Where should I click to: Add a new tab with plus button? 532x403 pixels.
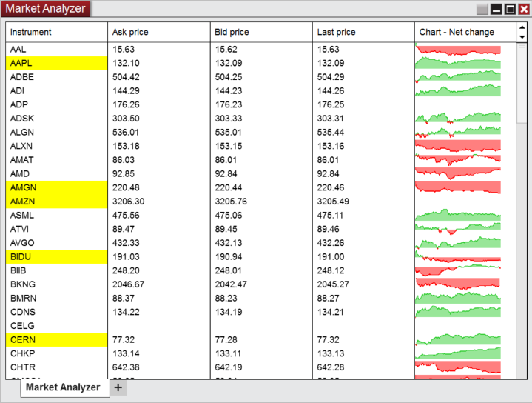coord(118,387)
